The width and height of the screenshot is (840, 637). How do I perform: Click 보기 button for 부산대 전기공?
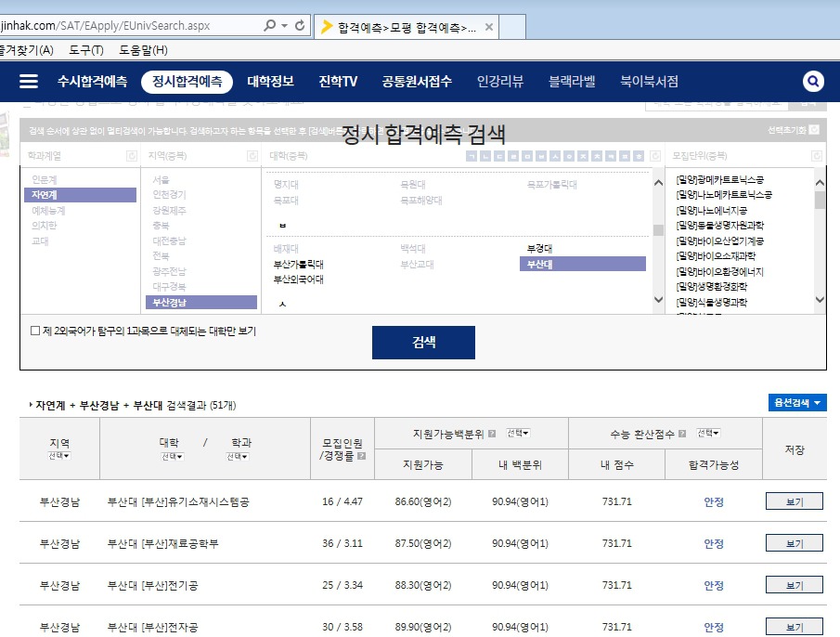tap(794, 586)
